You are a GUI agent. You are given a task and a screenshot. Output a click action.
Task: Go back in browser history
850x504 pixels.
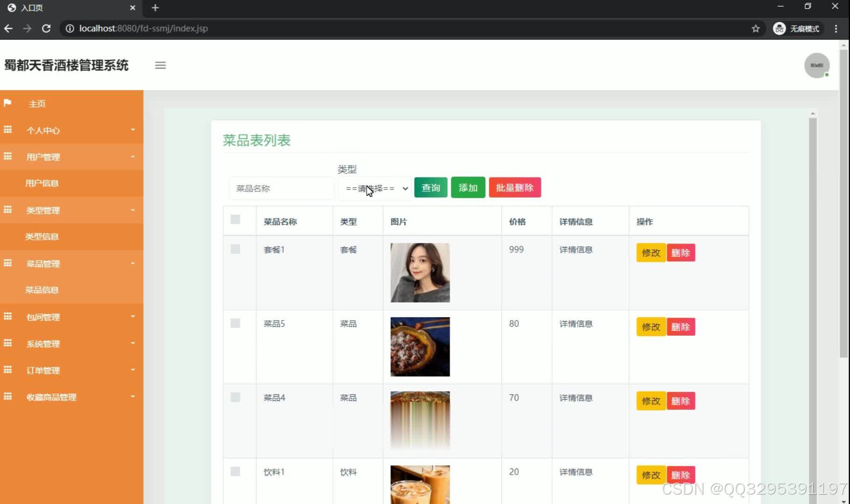pos(8,28)
